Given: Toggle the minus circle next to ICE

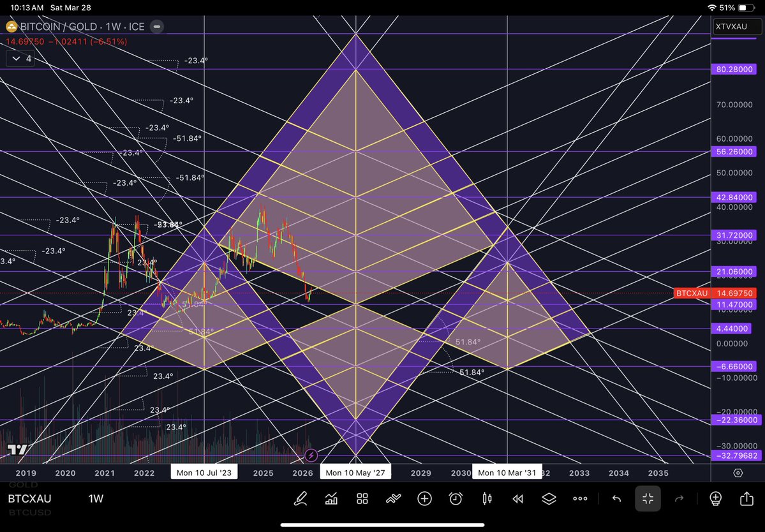Looking at the screenshot, I should tap(156, 26).
